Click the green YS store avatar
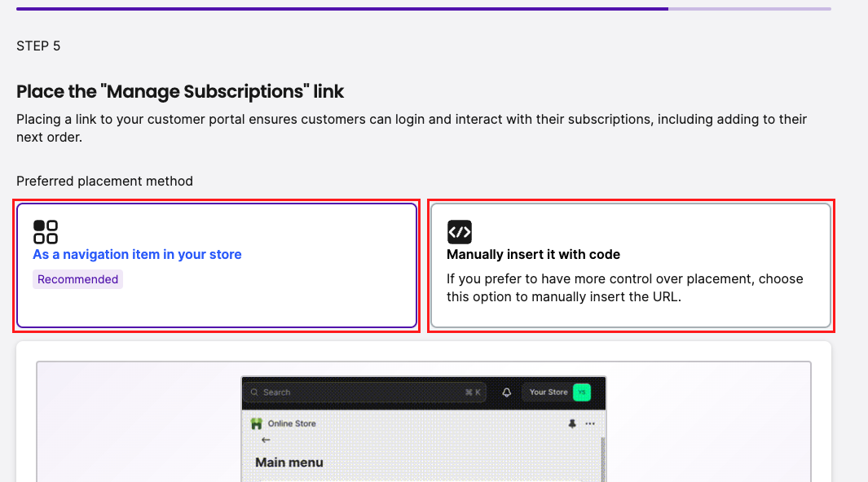 [580, 392]
